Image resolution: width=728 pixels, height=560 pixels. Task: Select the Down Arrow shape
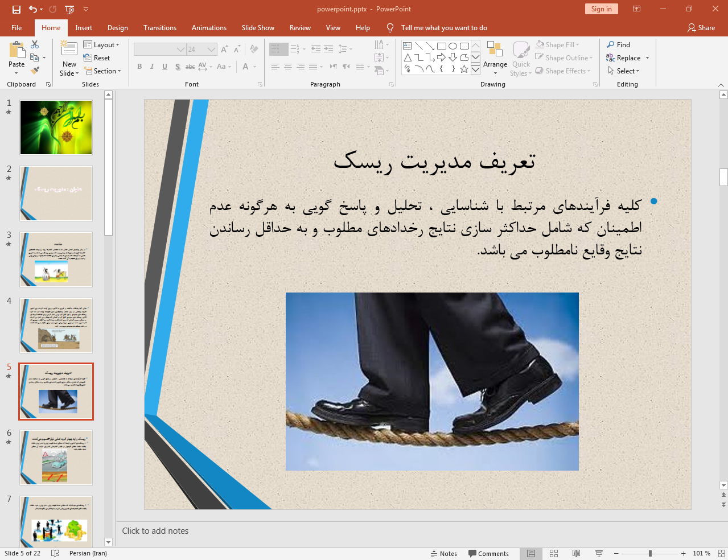point(453,57)
